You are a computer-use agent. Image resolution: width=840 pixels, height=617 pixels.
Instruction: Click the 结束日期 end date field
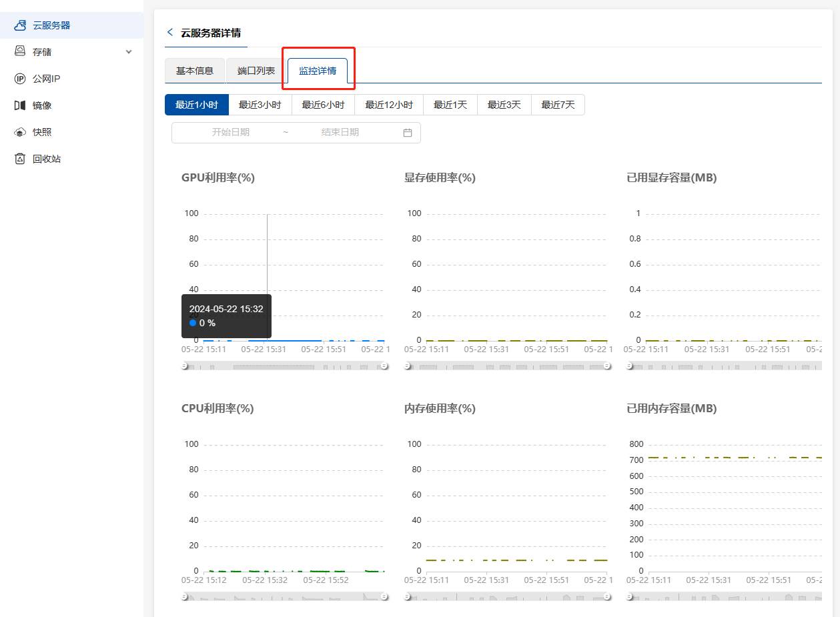click(x=340, y=133)
